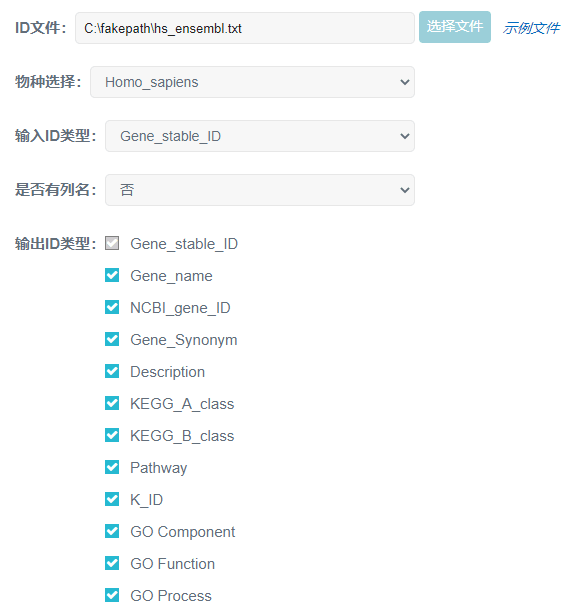Disable the K_ID output checkbox
This screenshot has width=585, height=610.
point(112,499)
